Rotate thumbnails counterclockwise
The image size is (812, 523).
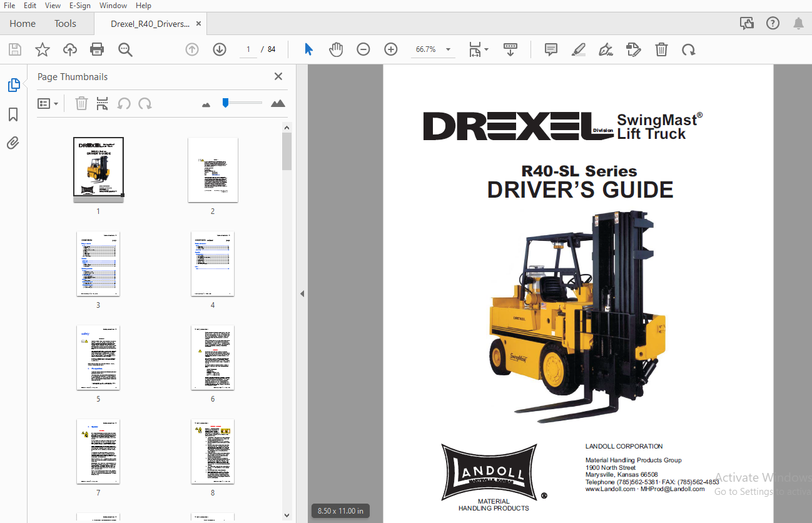click(x=124, y=103)
